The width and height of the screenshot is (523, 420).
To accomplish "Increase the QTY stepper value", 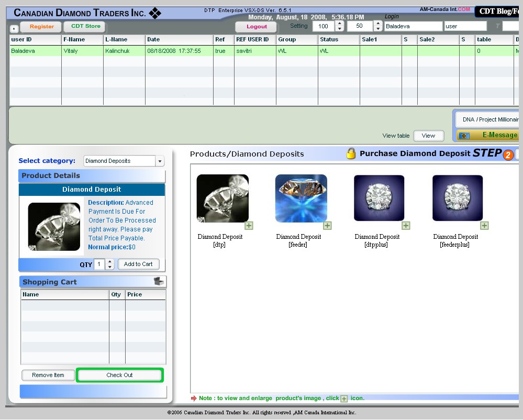I will click(110, 261).
